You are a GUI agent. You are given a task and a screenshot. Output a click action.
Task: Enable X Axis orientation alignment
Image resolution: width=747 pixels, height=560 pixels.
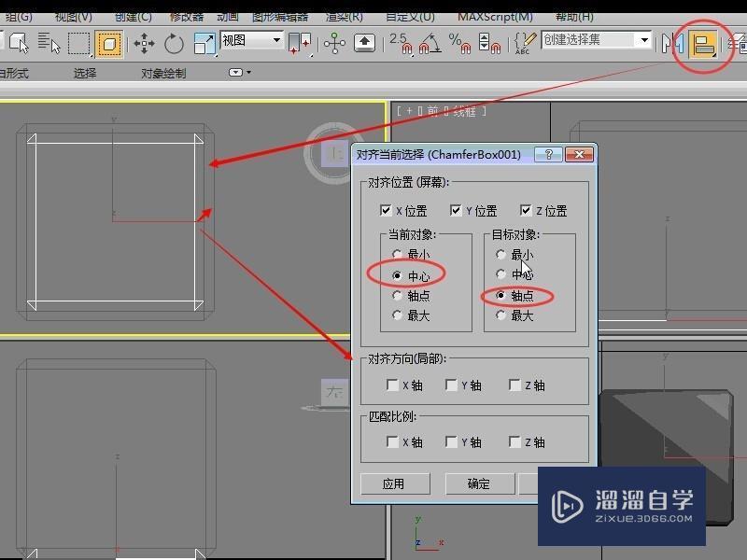(x=392, y=385)
